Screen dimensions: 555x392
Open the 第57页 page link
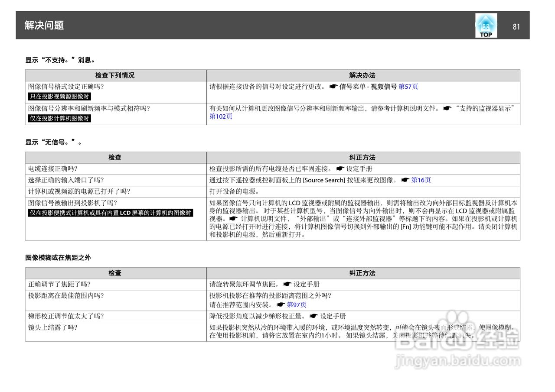click(408, 87)
